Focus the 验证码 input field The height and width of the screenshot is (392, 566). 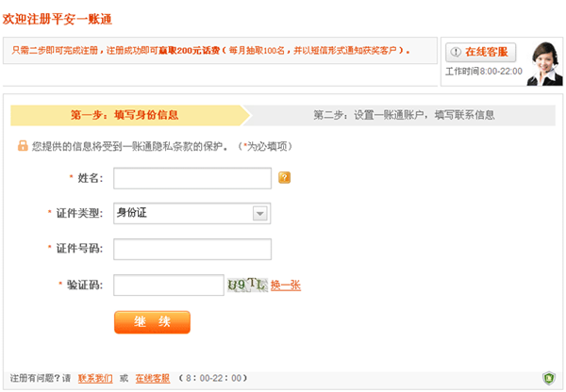pyautogui.click(x=169, y=285)
